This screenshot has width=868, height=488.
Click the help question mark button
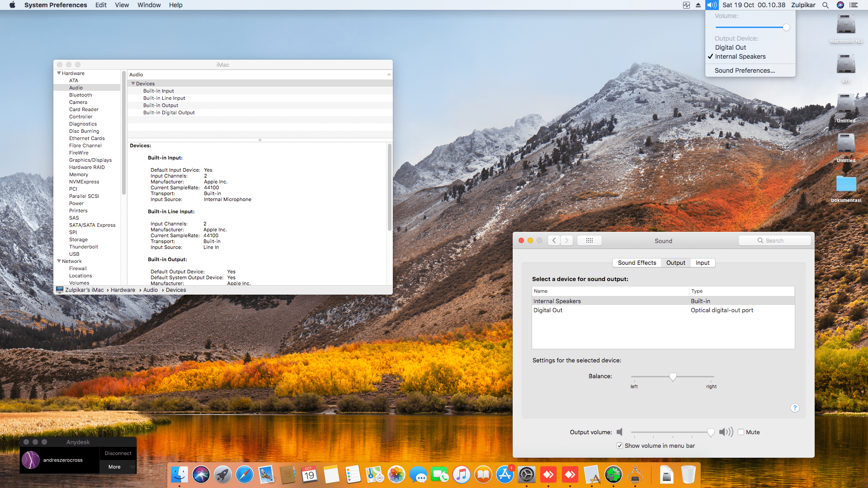(795, 408)
